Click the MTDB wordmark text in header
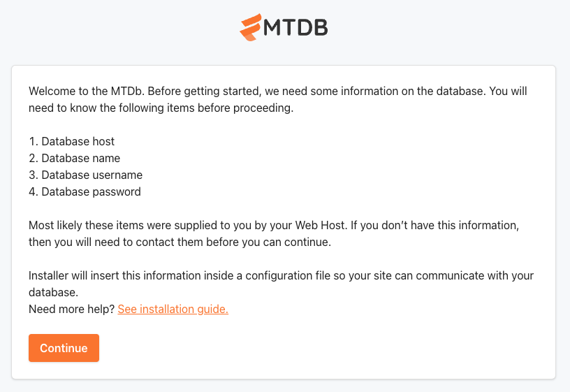Viewport: 570px width, 392px height. coord(295,28)
